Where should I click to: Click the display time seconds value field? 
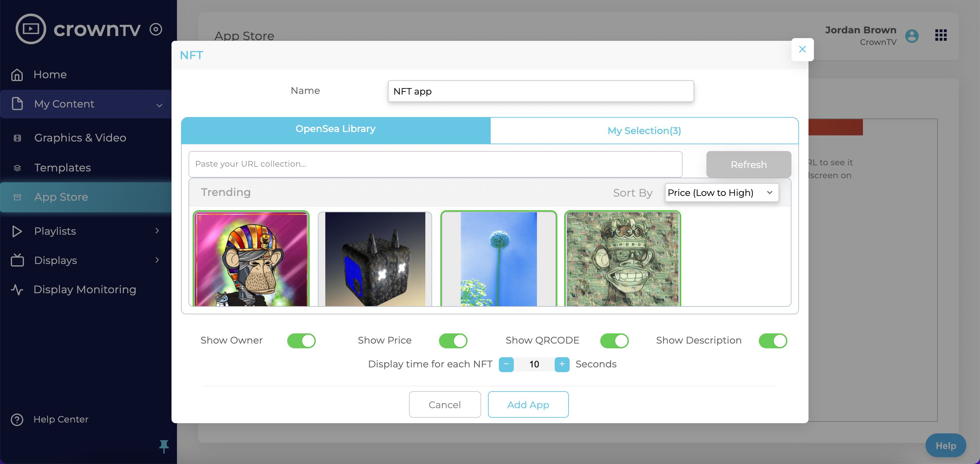click(x=534, y=364)
